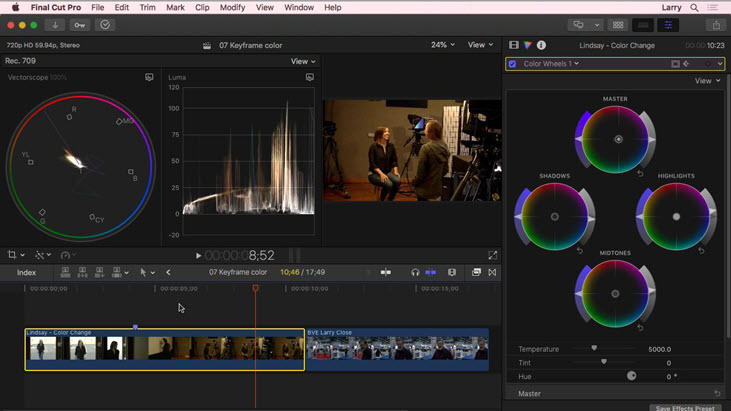Click the Save Effects Preset button
731x411 pixels.
click(685, 407)
